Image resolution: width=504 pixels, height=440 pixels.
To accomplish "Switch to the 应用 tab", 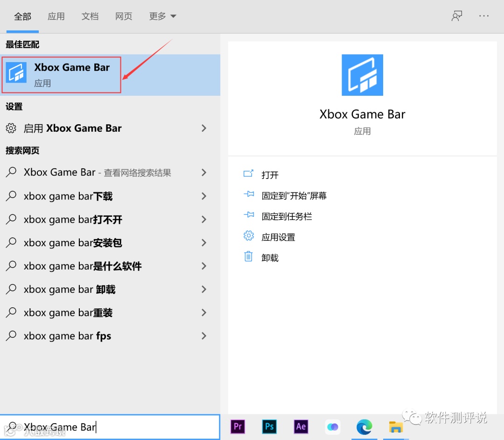I will point(56,16).
